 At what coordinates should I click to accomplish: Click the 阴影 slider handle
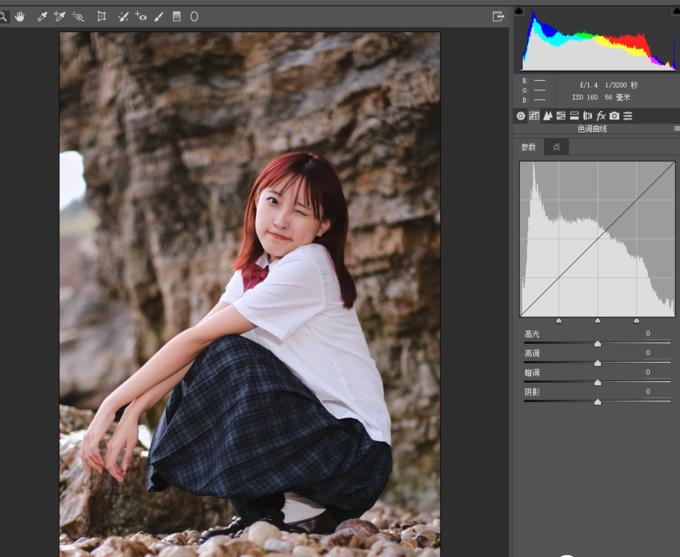pyautogui.click(x=598, y=401)
